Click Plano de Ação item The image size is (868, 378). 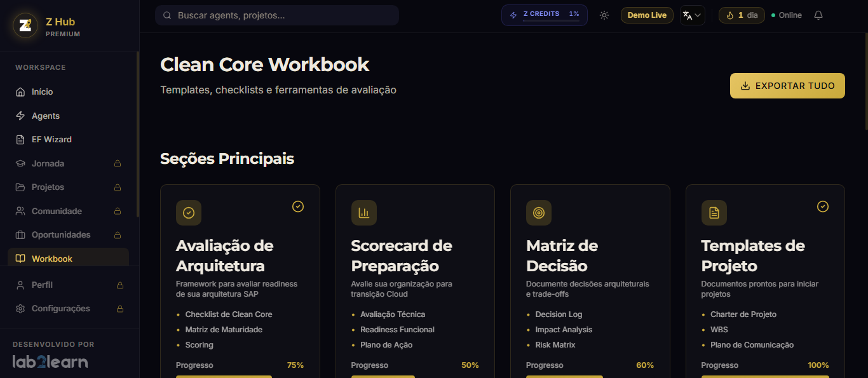pyautogui.click(x=386, y=345)
